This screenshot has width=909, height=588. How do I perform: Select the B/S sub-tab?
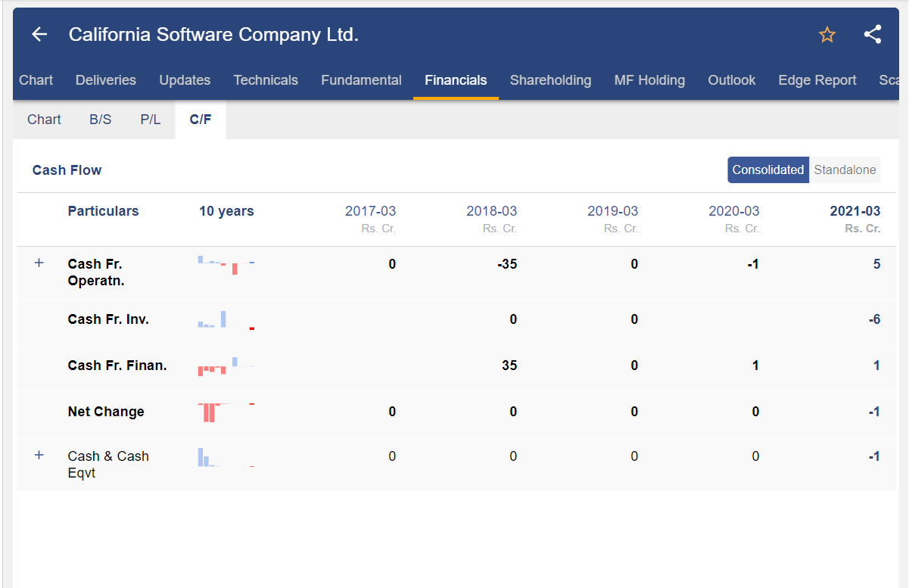tap(101, 120)
